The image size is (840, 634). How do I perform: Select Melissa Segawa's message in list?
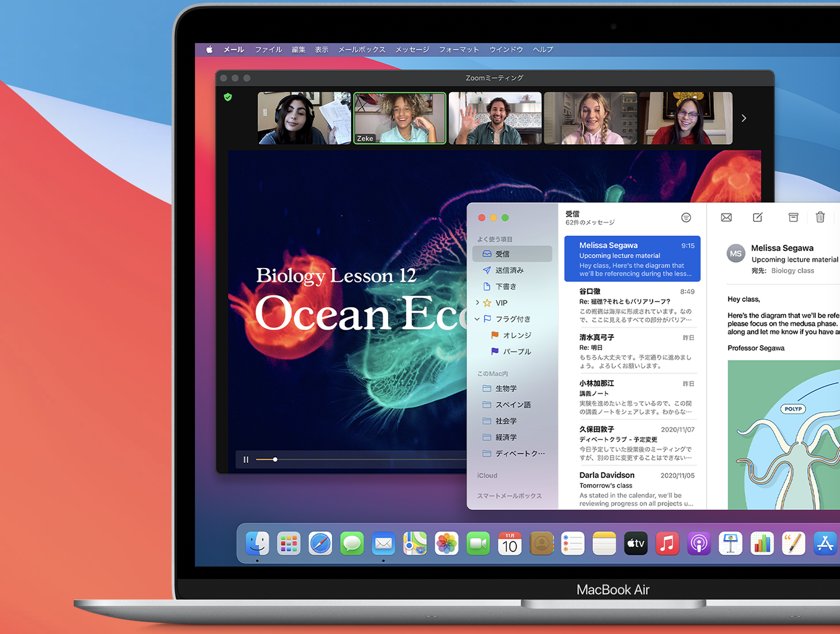632,258
